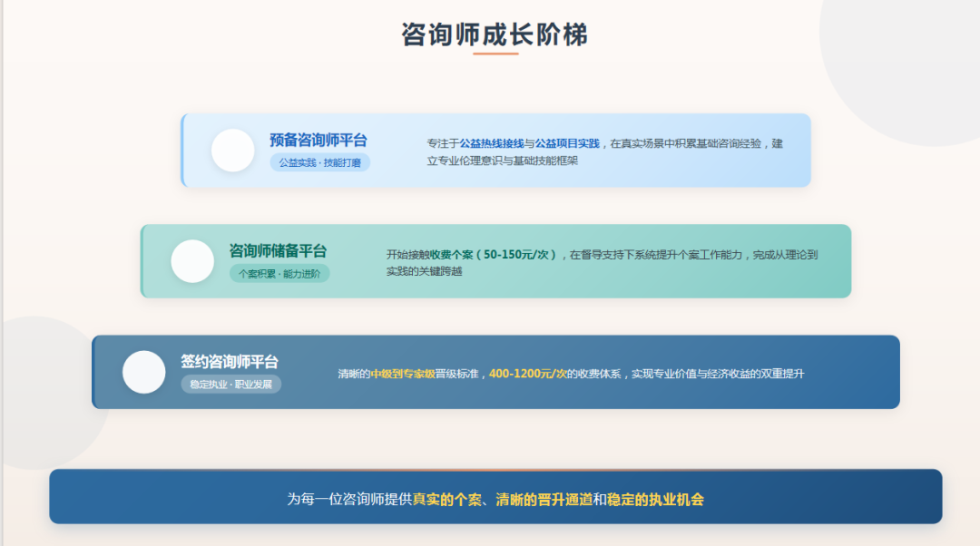This screenshot has width=980, height=546.
Task: Click the white circle icon beside 咨询师储备平台
Action: tap(192, 261)
